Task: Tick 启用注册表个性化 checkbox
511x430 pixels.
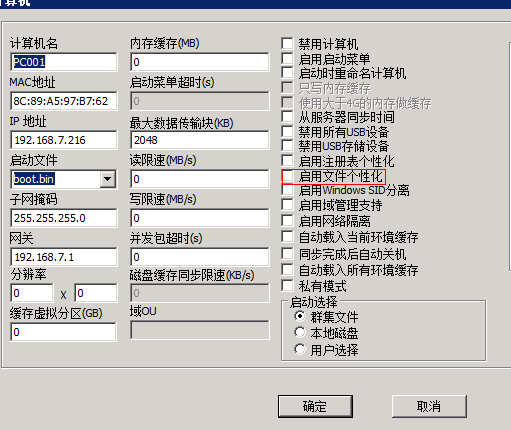Action: 287,161
